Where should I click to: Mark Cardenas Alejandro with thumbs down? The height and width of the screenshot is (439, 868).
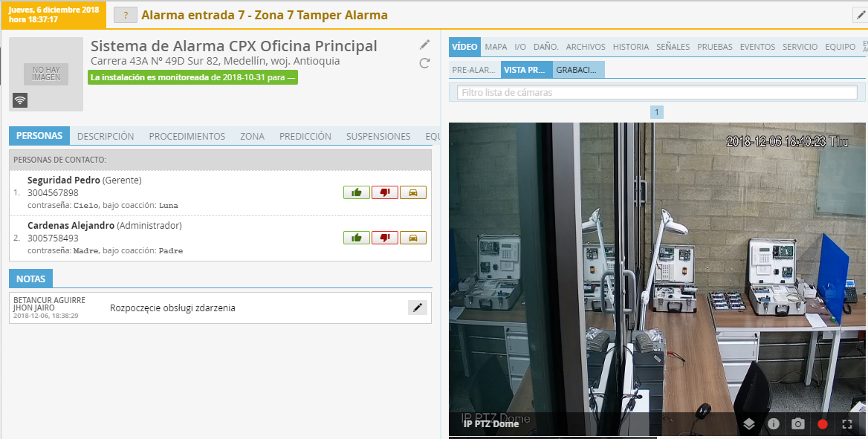pos(385,238)
